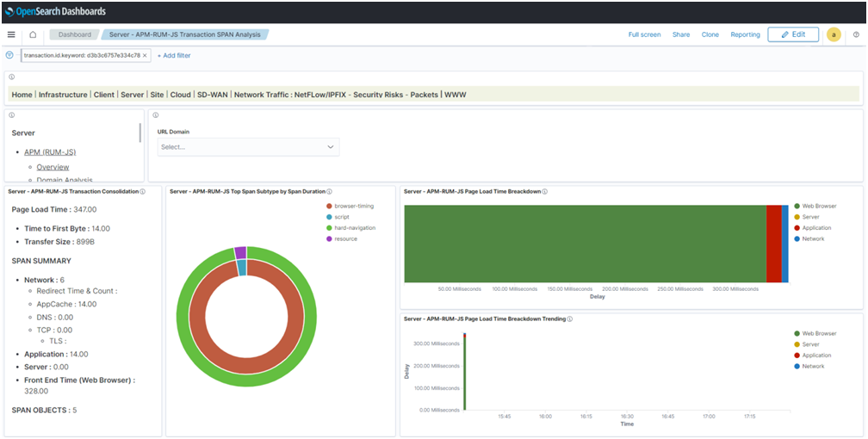Screen dimensions: 868x439
Task: Toggle Server legend in Breakdown Trending chart
Action: coord(807,344)
